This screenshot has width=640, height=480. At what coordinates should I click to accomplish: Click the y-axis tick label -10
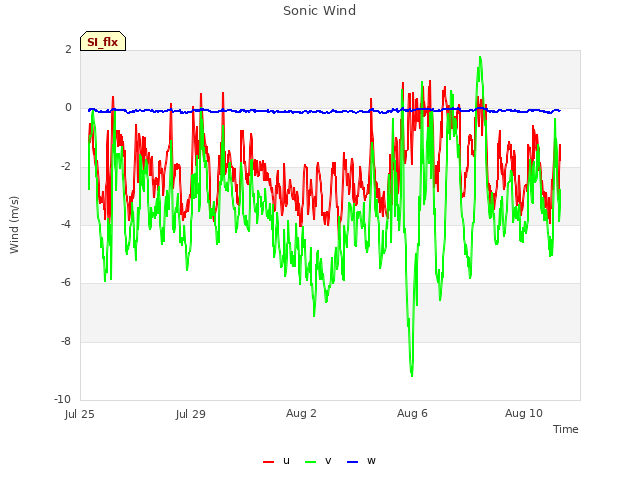coord(62,399)
